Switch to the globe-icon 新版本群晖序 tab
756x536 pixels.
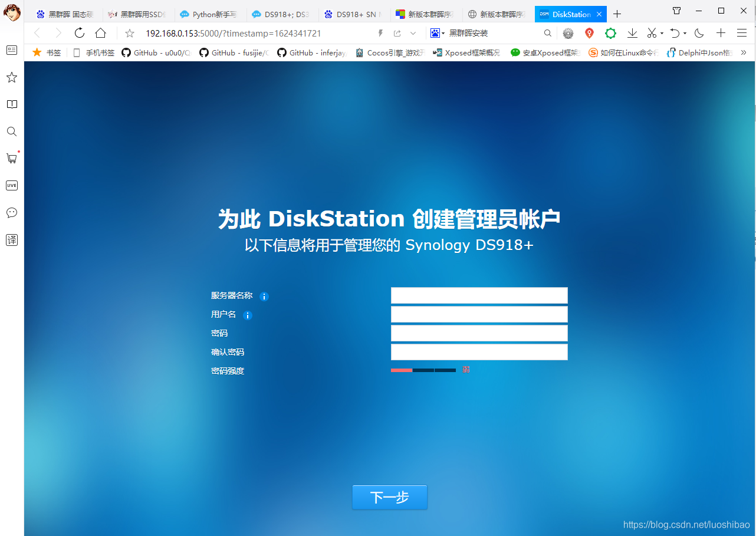point(498,14)
